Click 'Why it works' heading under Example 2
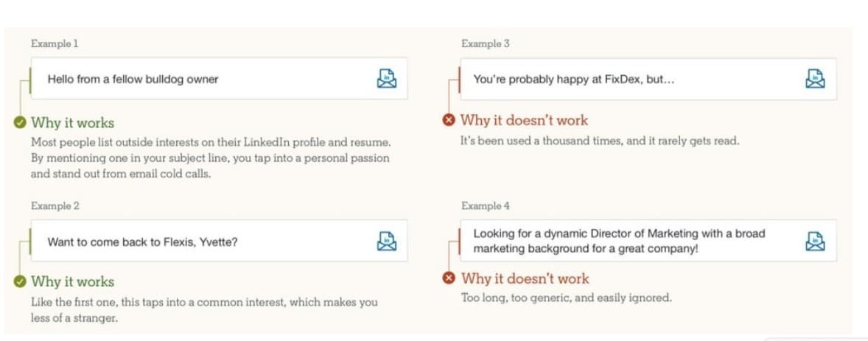Image resolution: width=868 pixels, height=341 pixels. (x=73, y=281)
